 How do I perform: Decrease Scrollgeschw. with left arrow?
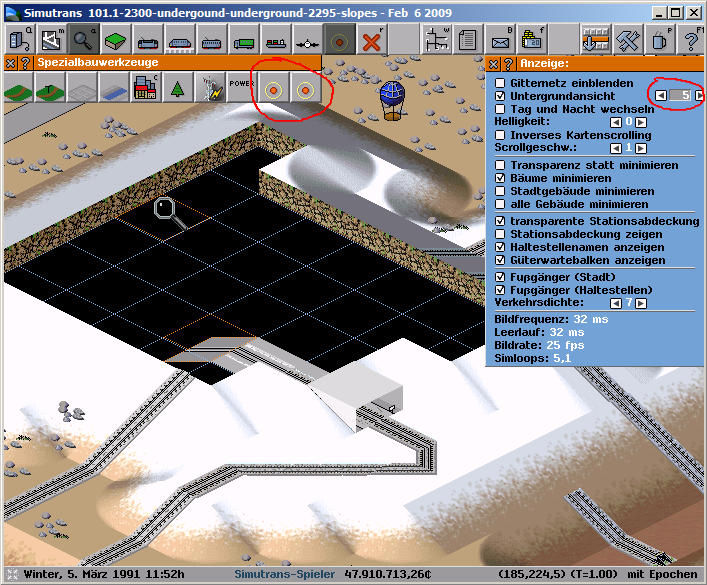coord(616,148)
